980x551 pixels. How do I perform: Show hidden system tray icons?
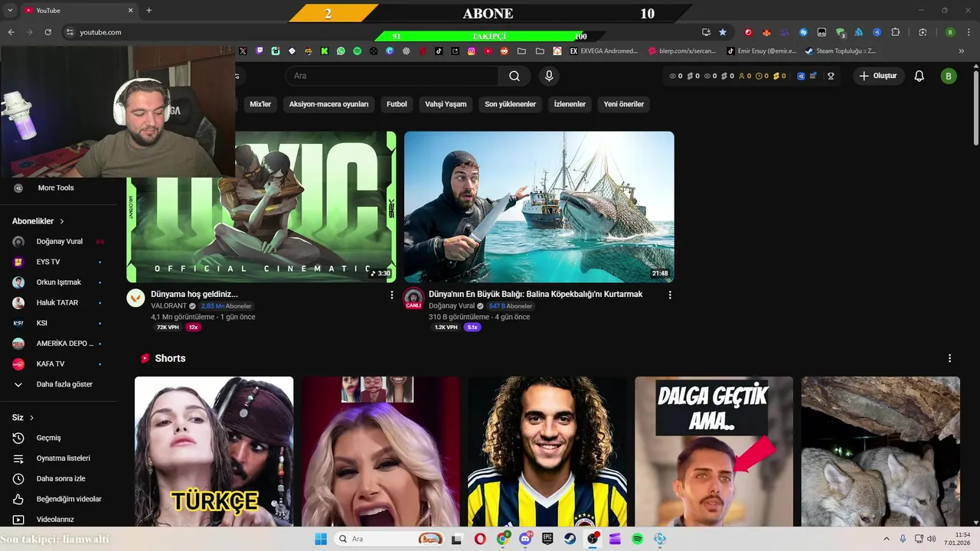[887, 539]
